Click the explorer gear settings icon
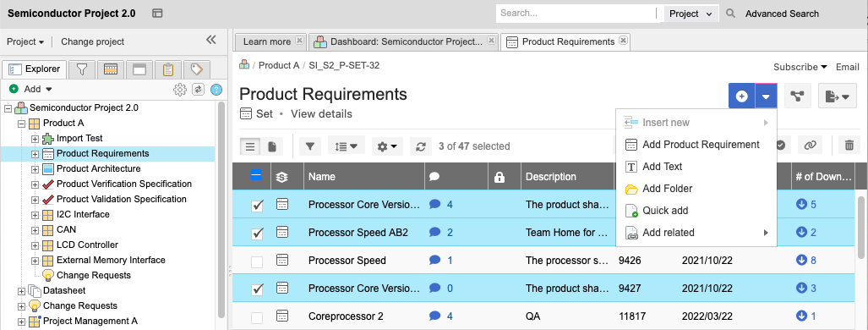This screenshot has height=330, width=868. [179, 90]
